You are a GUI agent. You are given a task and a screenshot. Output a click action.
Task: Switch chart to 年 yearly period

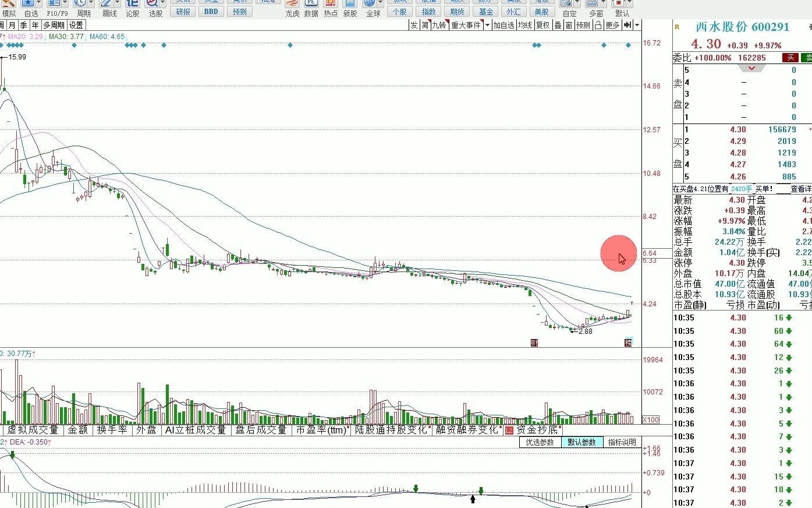[x=36, y=25]
